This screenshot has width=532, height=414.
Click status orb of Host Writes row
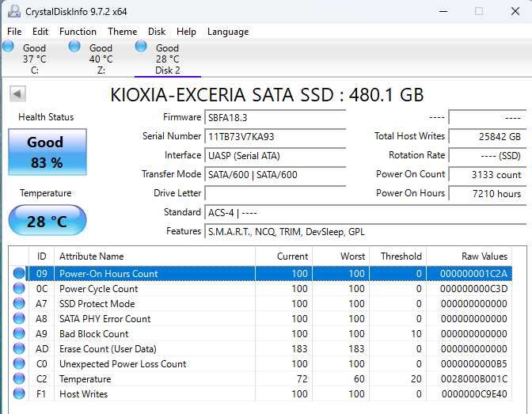click(19, 393)
